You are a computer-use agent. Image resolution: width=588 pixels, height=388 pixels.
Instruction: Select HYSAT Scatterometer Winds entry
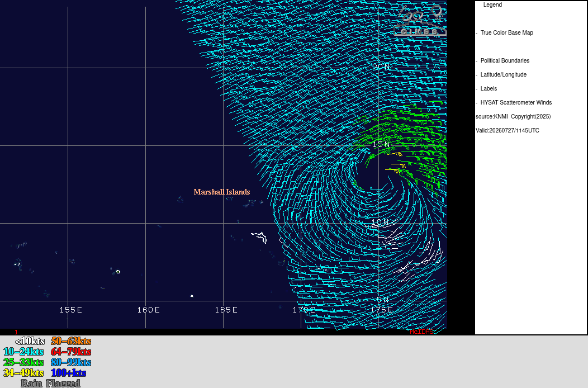point(516,102)
